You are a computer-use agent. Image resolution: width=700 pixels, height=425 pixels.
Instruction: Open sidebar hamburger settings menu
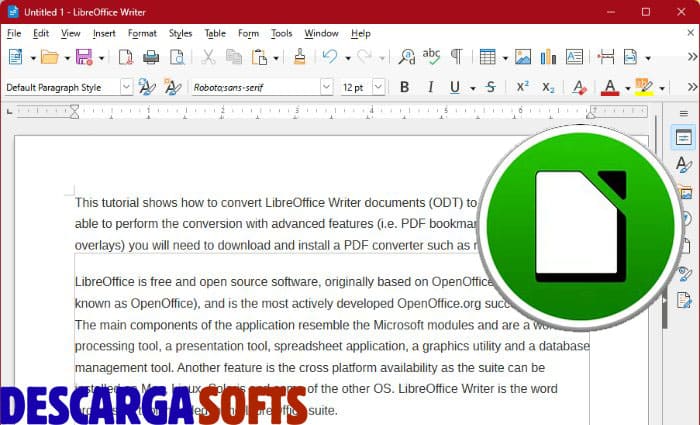pyautogui.click(x=684, y=113)
